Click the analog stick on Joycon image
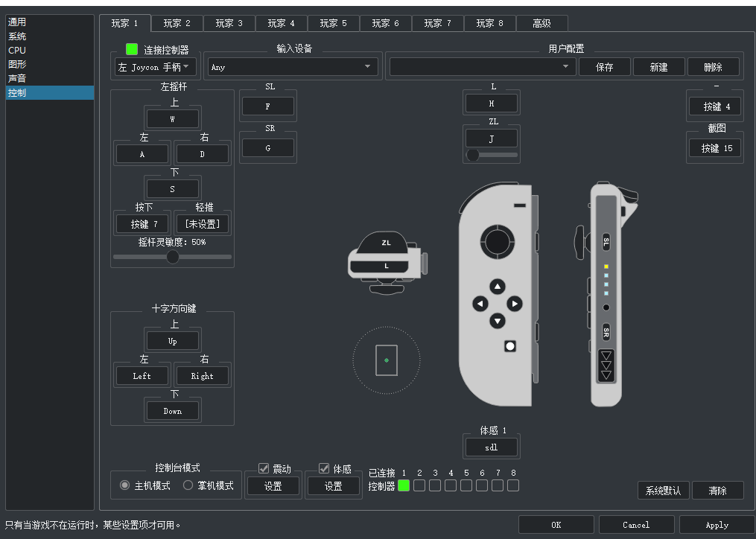The width and height of the screenshot is (756, 539). click(497, 240)
